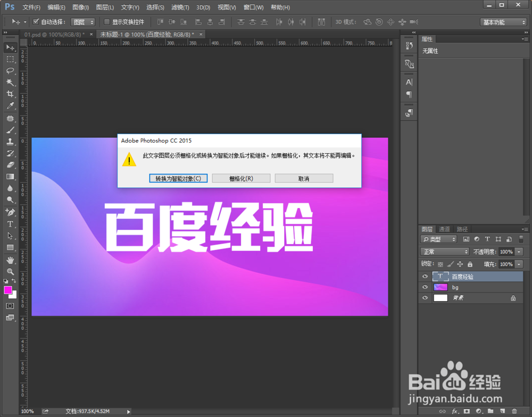The height and width of the screenshot is (417, 532).
Task: Click the bg layer thumbnail
Action: [x=440, y=287]
